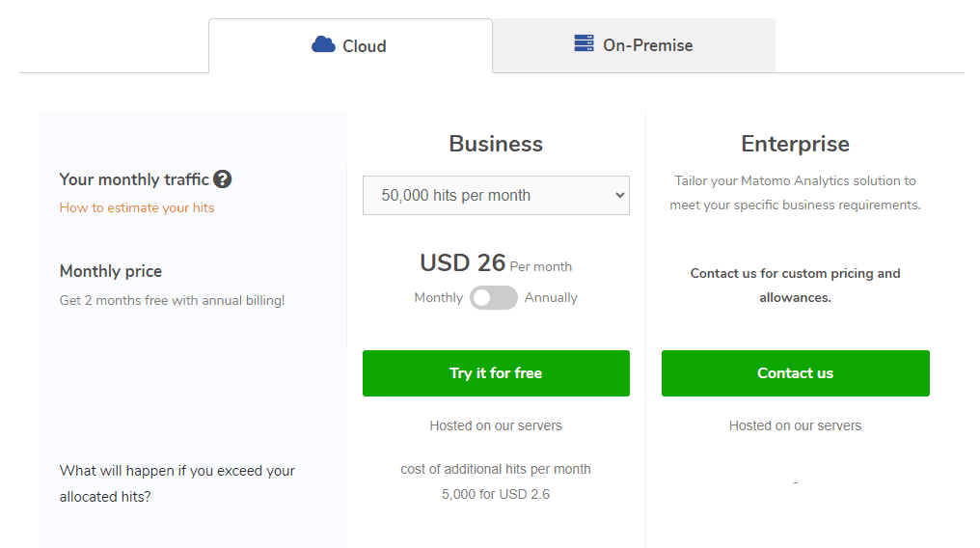Toggle the Monthly/Annually billing switch

point(494,298)
